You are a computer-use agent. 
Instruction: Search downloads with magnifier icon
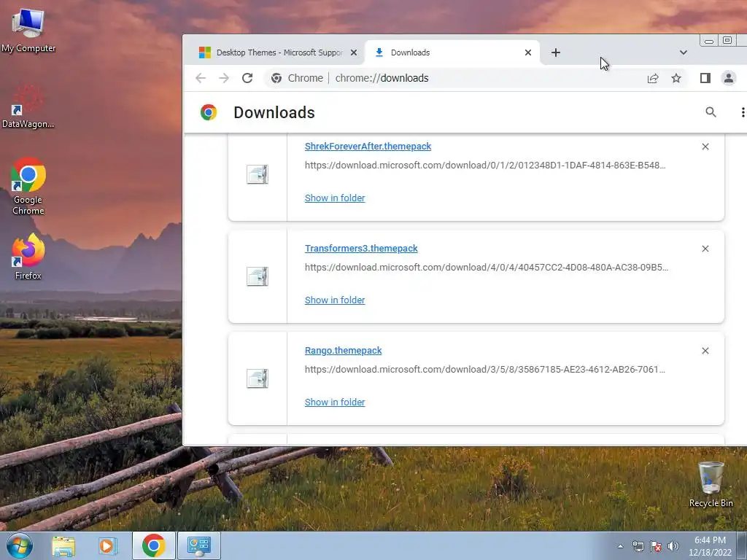711,112
